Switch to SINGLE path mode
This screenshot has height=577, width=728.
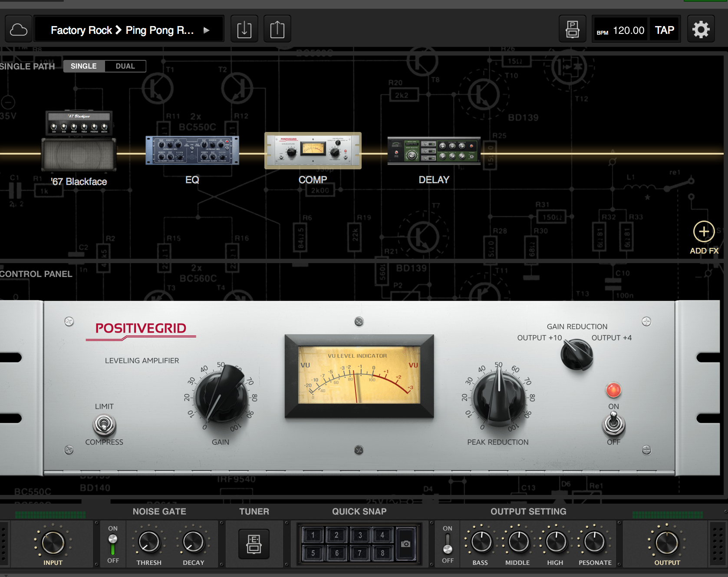84,66
